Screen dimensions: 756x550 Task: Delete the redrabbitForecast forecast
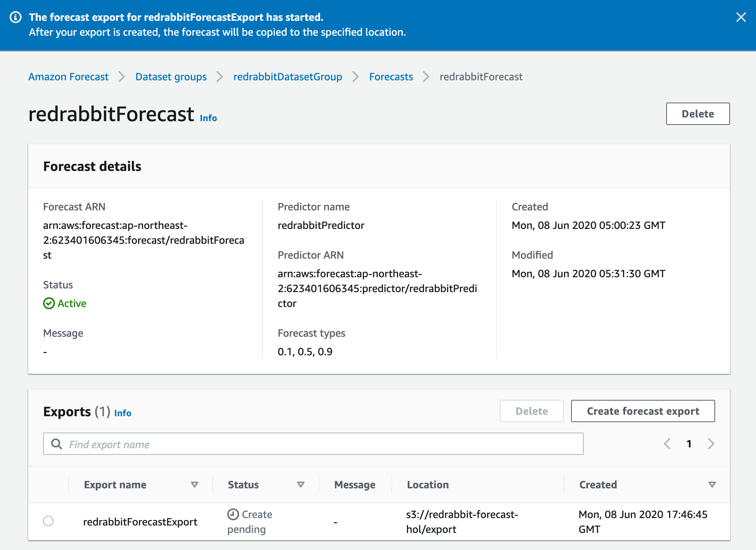pos(698,114)
